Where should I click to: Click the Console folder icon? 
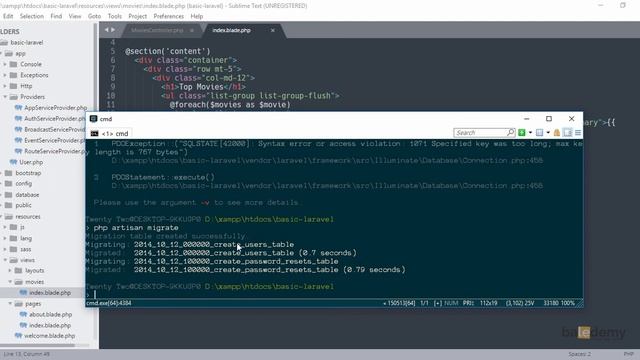(13, 64)
